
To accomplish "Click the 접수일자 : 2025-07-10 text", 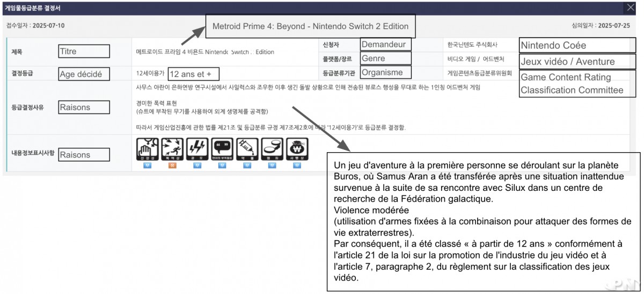I will (x=35, y=25).
